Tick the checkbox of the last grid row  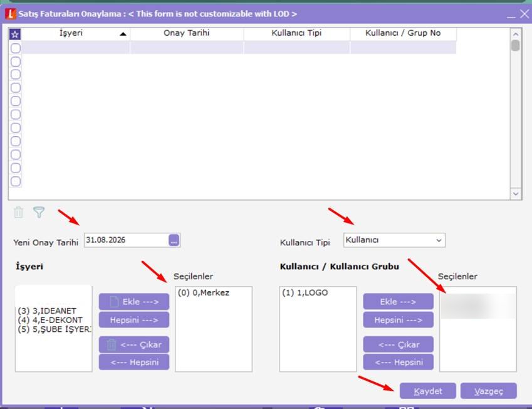[16, 181]
